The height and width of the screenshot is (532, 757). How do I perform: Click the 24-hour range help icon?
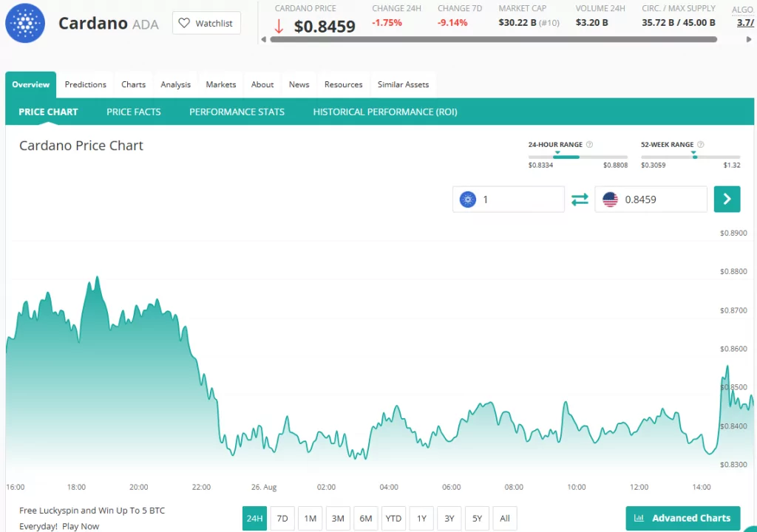589,145
